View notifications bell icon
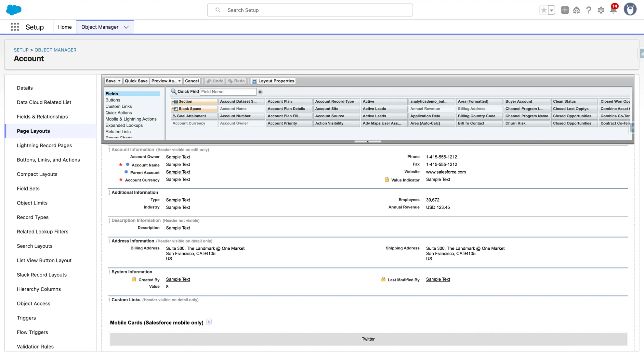Viewport: 644px width, 356px height. 613,10
